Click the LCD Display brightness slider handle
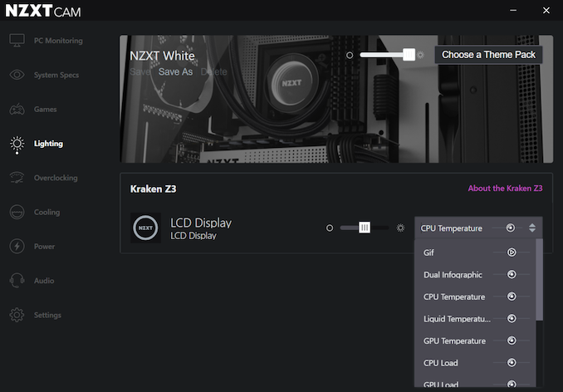563x392 pixels. [x=365, y=228]
